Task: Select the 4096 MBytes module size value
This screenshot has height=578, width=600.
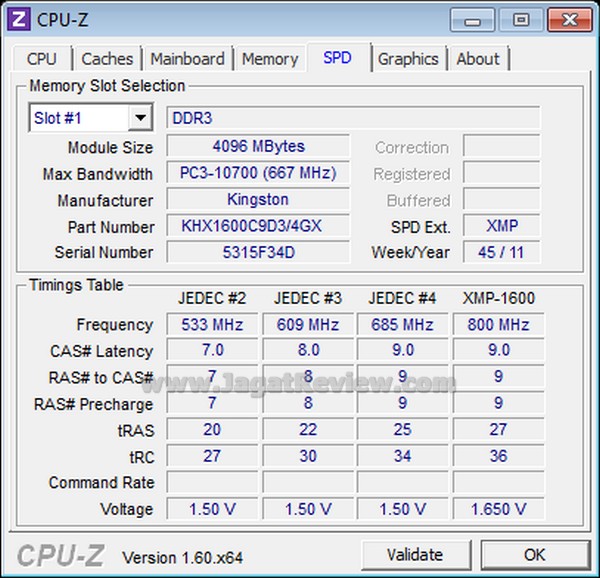Action: 258,146
